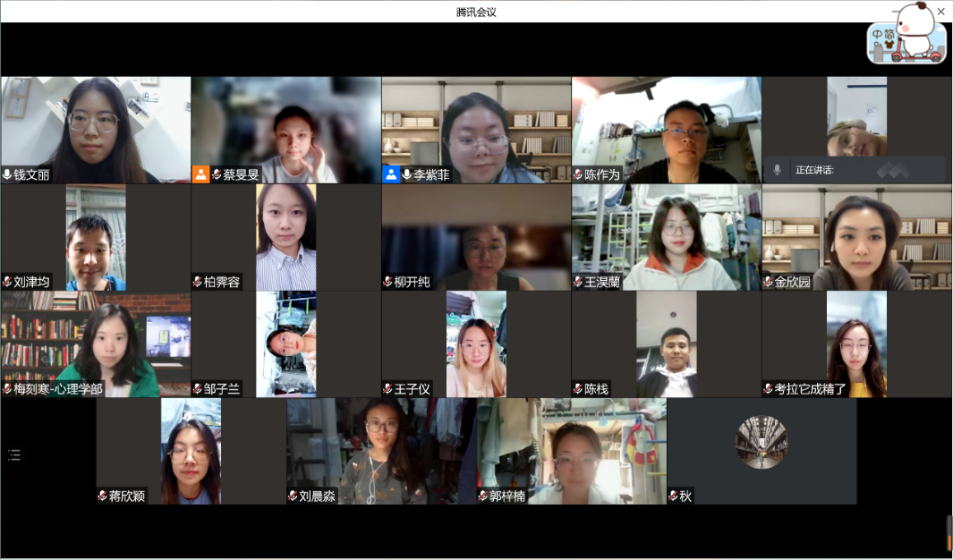Click the muted mic icon beside 刘津均
The height and width of the screenshot is (560, 953).
pyautogui.click(x=7, y=282)
